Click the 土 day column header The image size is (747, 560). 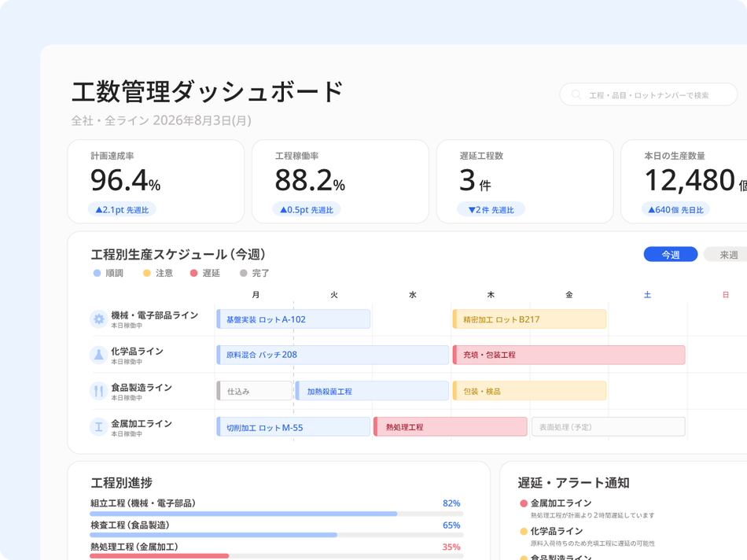[x=647, y=294]
